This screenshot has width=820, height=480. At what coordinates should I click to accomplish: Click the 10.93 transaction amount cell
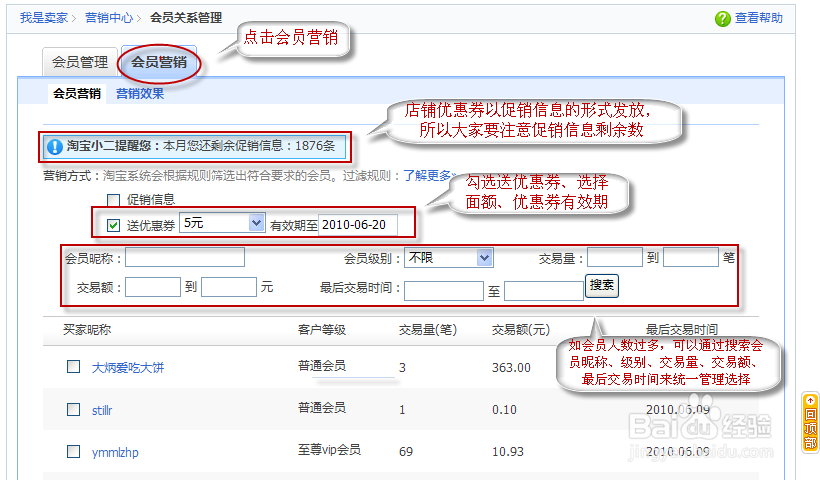pyautogui.click(x=507, y=451)
